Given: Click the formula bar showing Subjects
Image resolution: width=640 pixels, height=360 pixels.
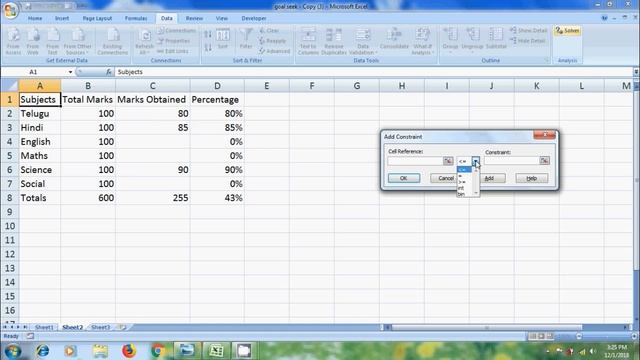Looking at the screenshot, I should tap(373, 72).
